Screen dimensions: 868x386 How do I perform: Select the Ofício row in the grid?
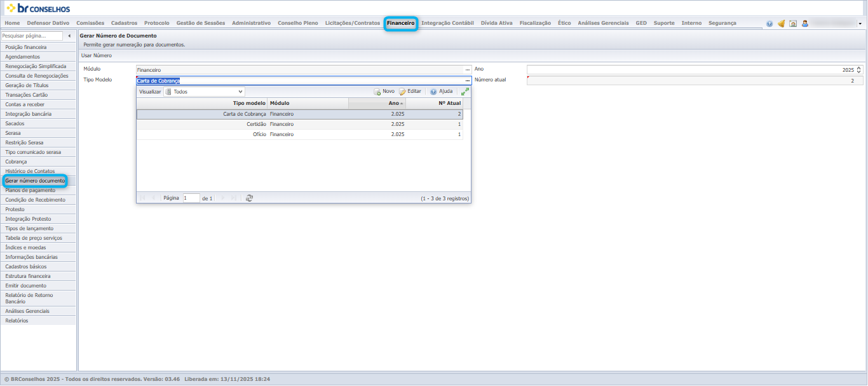(300, 135)
